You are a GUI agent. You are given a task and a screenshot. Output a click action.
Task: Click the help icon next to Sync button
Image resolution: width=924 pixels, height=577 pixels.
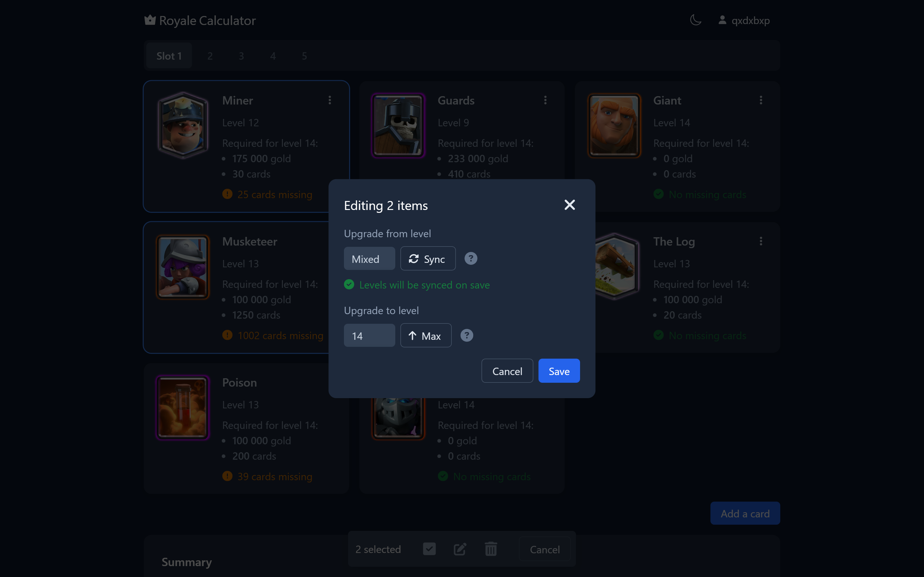470,259
